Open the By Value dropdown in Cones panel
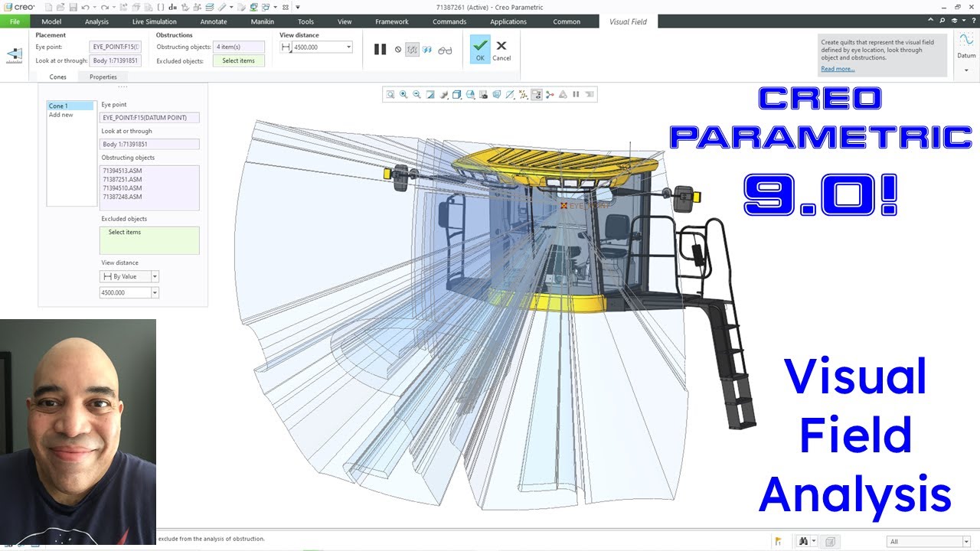Screen dimensions: 980x551 [155, 276]
